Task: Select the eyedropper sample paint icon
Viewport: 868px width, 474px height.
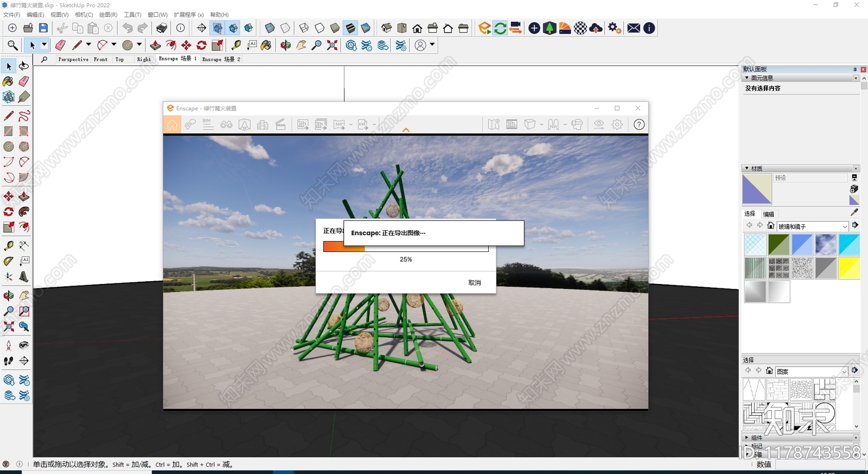Action: point(854,212)
